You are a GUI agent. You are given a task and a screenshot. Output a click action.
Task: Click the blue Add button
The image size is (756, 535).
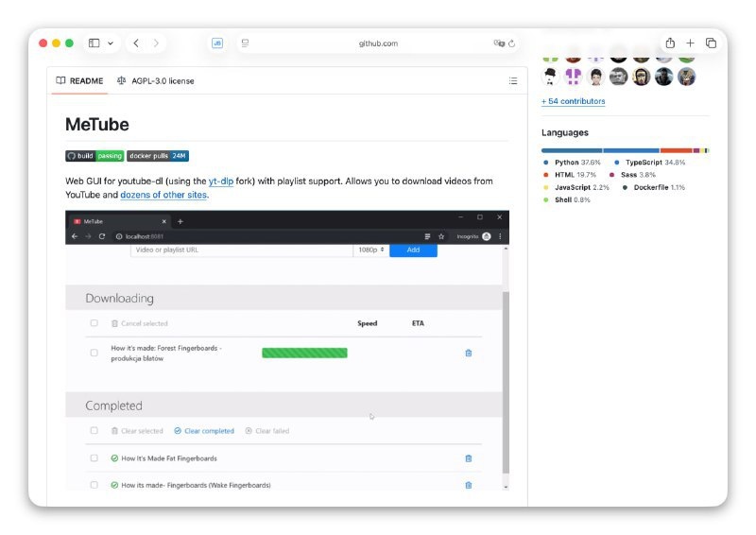pos(413,250)
